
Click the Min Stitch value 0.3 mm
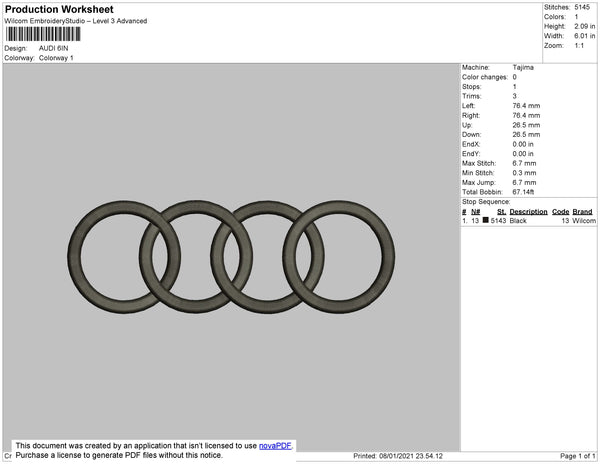(524, 173)
